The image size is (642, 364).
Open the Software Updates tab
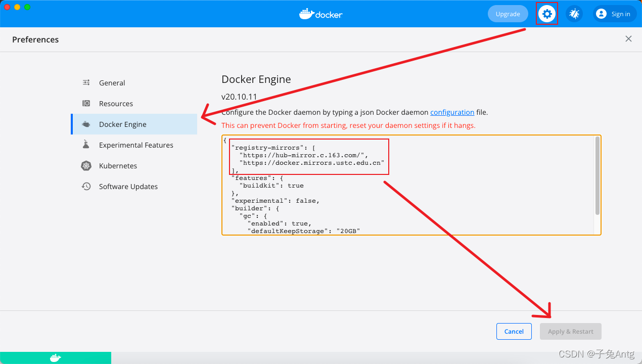click(134, 187)
